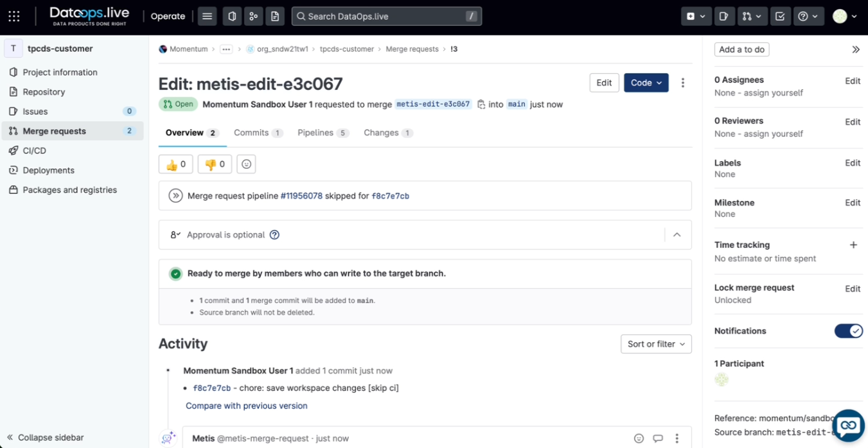Click Add a to do button
868x448 pixels.
(741, 49)
